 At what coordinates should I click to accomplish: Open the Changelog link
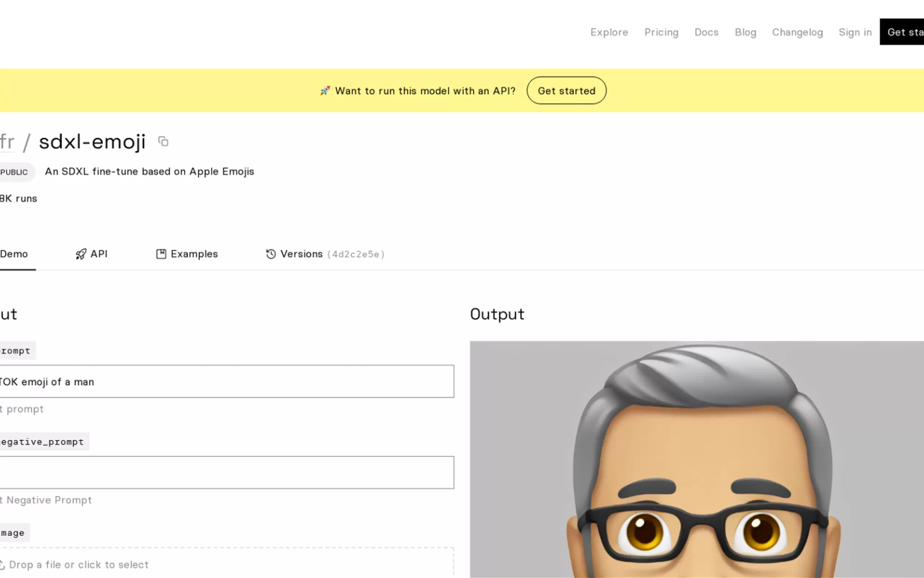tap(797, 32)
